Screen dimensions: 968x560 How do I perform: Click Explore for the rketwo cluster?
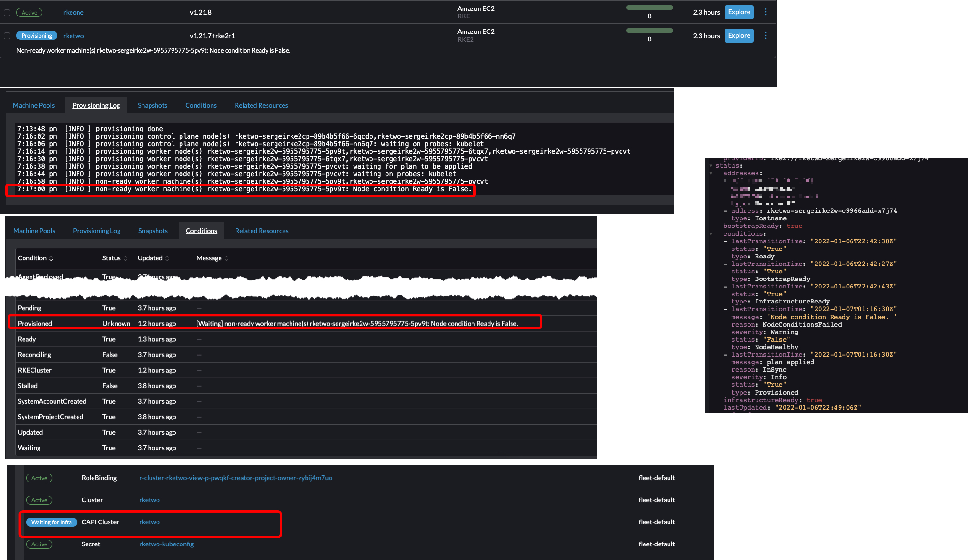[x=739, y=35]
